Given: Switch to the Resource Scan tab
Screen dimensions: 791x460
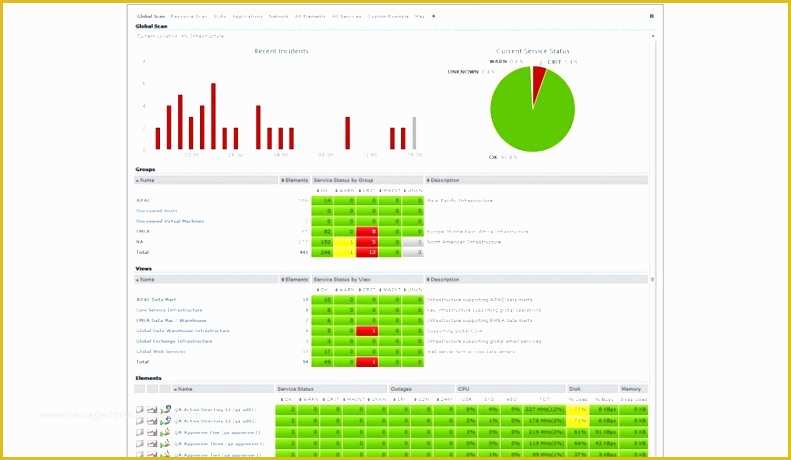Looking at the screenshot, I should coord(189,16).
